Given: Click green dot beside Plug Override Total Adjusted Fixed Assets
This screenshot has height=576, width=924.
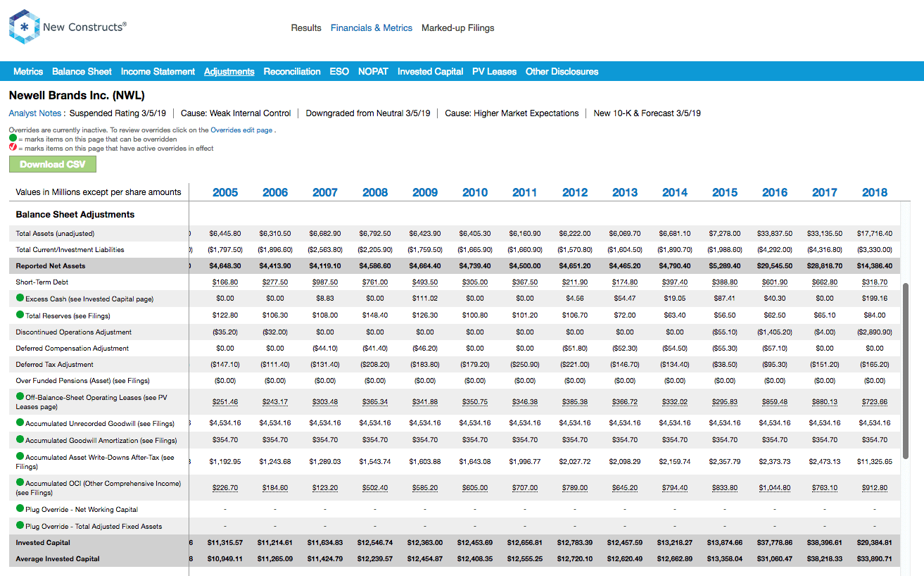Looking at the screenshot, I should click(x=20, y=526).
